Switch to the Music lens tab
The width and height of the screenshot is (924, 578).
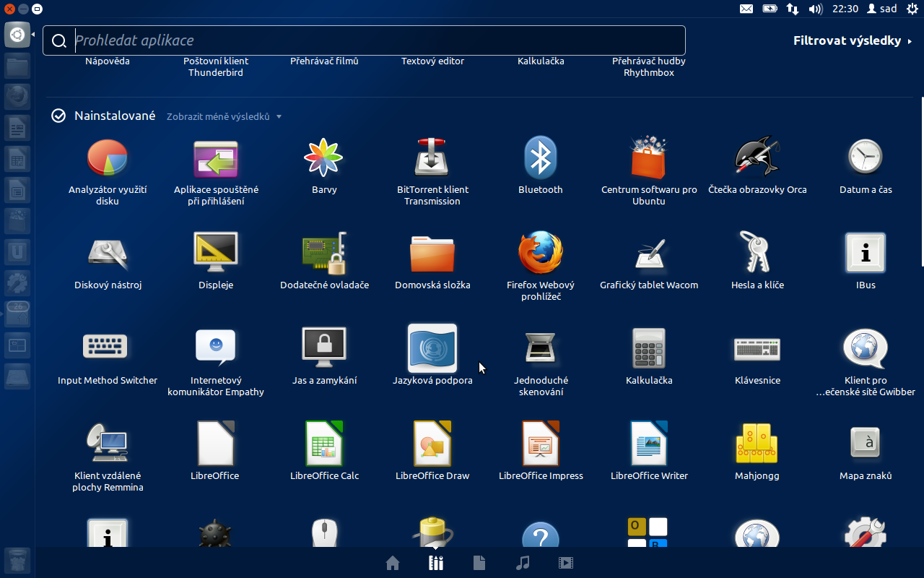[x=523, y=563]
